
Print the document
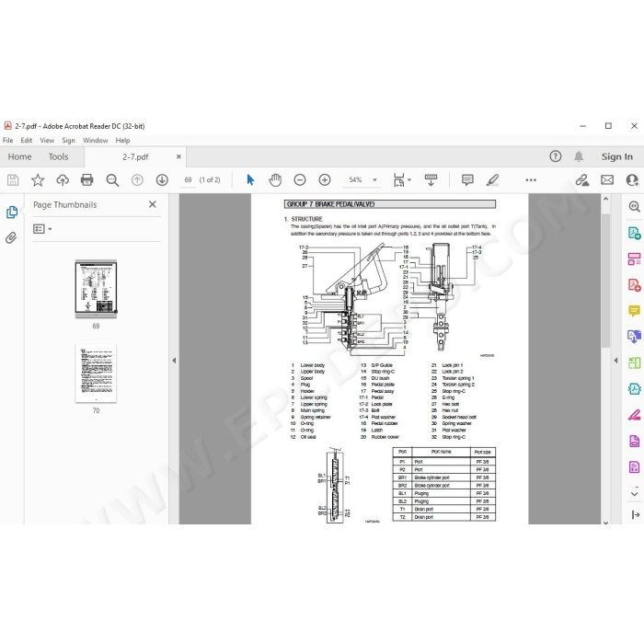click(87, 180)
